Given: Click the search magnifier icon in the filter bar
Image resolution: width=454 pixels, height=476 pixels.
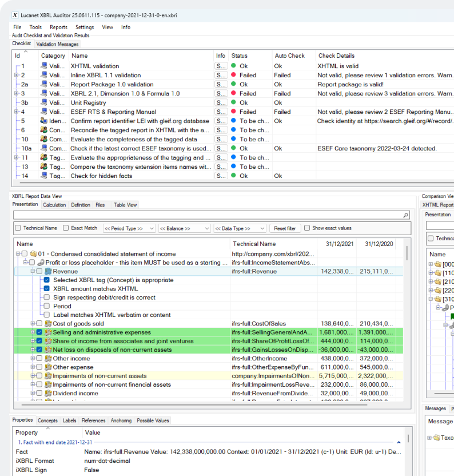Looking at the screenshot, I should (406, 216).
